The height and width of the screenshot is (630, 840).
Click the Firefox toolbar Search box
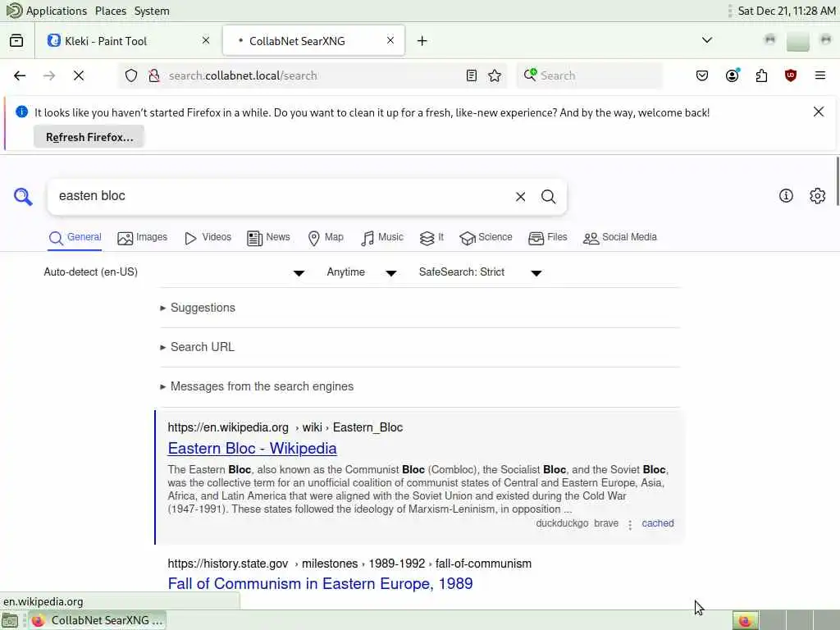pos(589,75)
